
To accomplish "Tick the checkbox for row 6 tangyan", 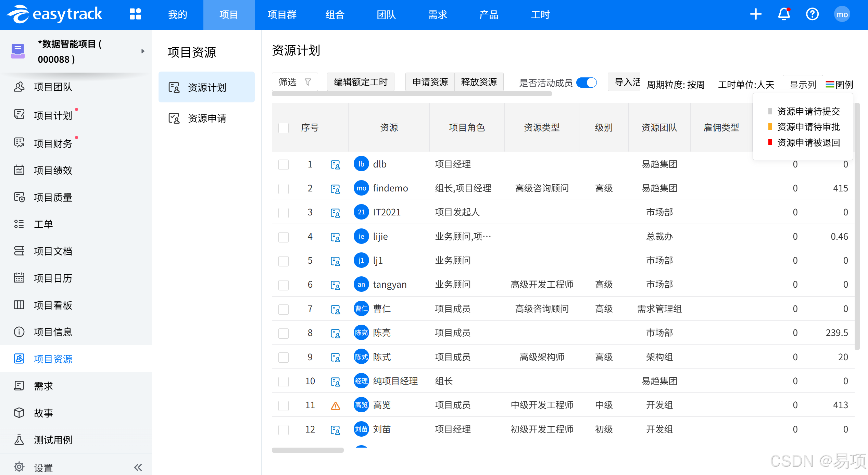I will coord(284,285).
